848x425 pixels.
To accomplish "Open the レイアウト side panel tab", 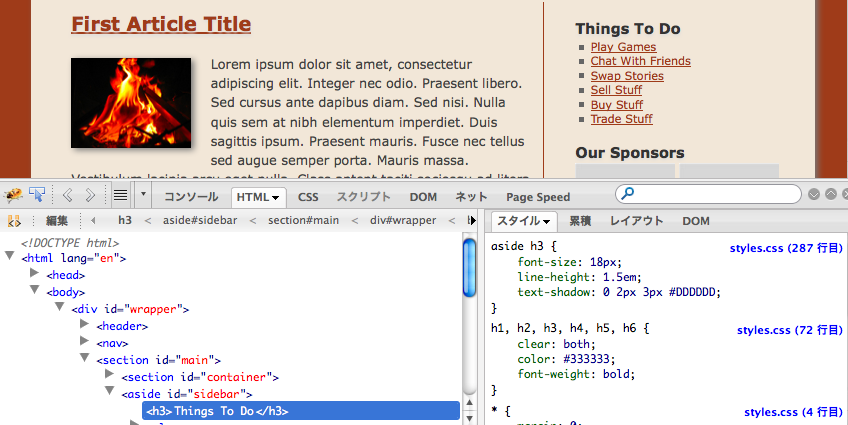I will [636, 221].
